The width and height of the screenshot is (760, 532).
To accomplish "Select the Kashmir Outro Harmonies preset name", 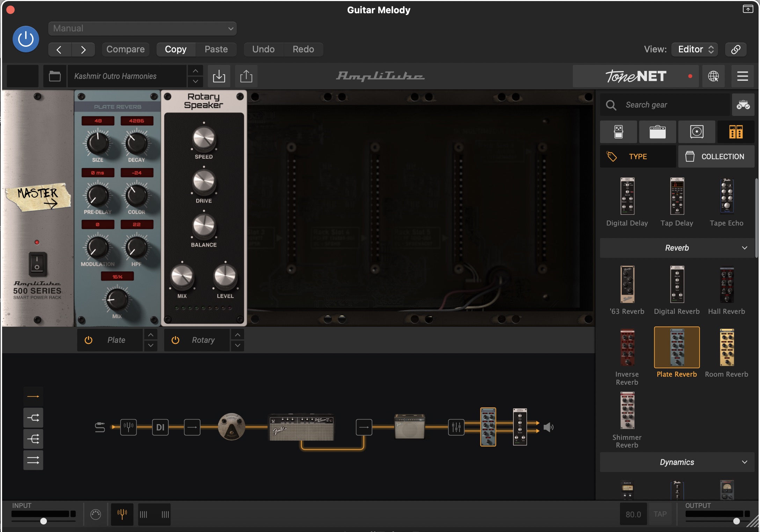I will point(126,76).
